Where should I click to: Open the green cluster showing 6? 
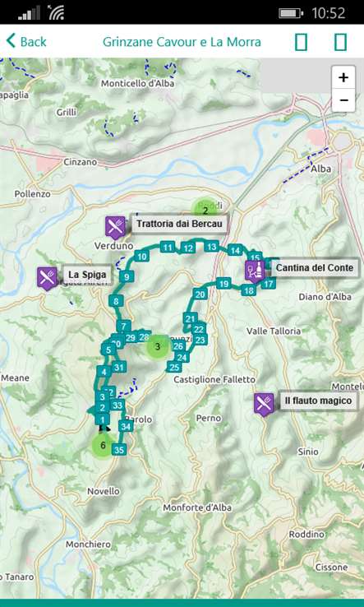pyautogui.click(x=103, y=445)
